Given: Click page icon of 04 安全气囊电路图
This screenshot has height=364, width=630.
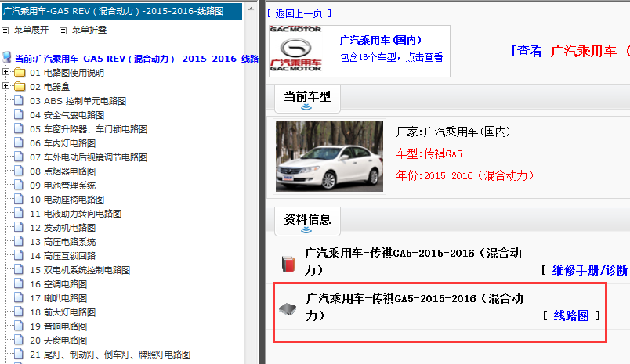Looking at the screenshot, I should point(19,114).
